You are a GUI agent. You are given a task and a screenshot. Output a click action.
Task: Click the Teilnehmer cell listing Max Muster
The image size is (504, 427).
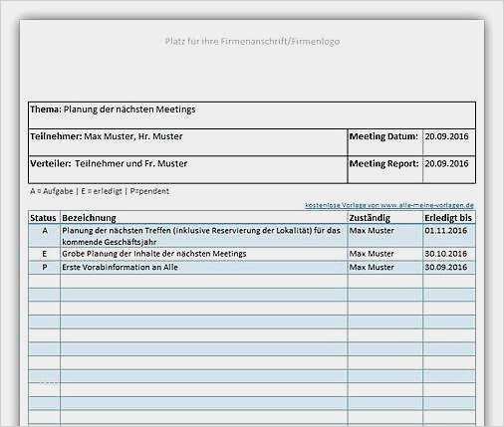click(x=188, y=142)
